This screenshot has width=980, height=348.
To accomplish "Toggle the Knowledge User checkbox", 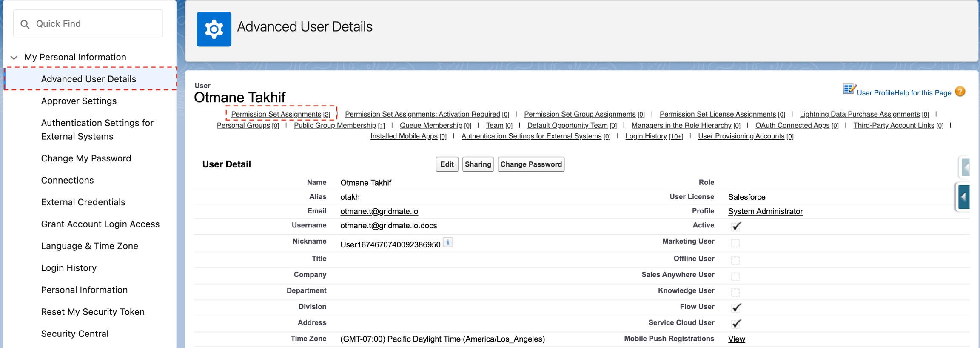I will coord(735,292).
